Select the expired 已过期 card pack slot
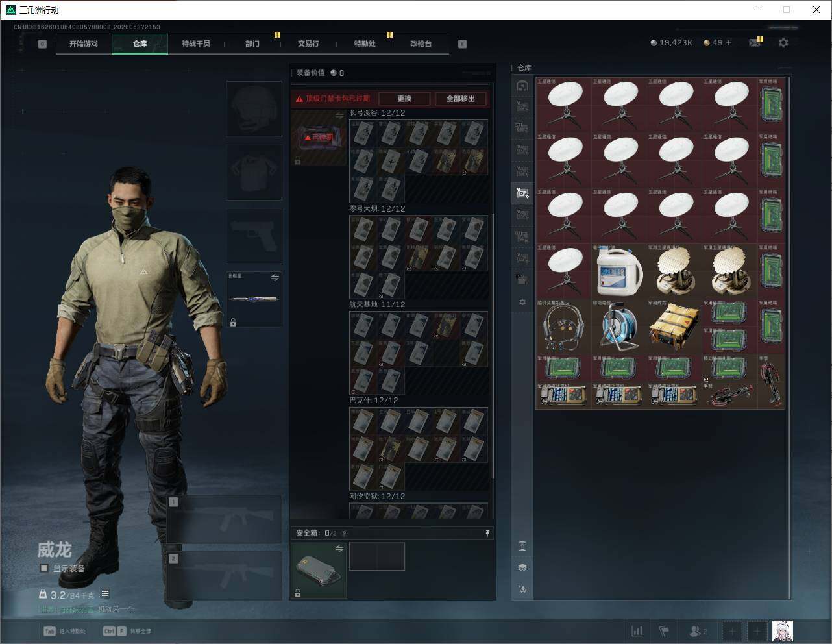 tap(318, 137)
